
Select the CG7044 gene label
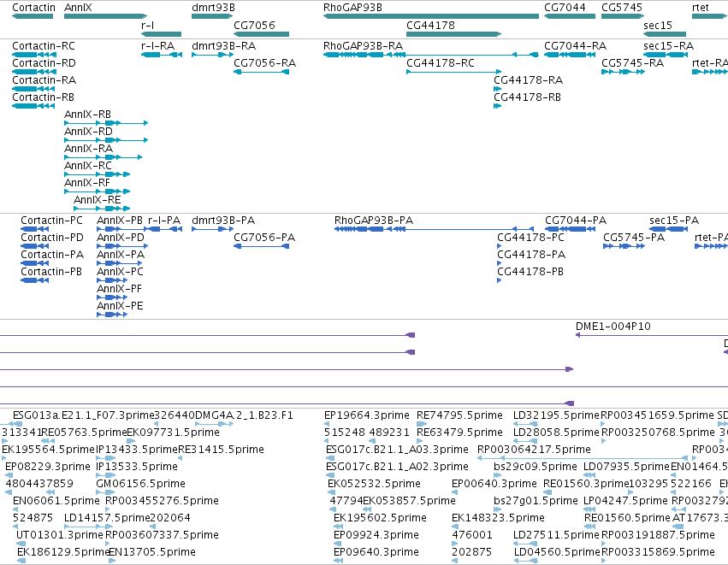click(x=565, y=8)
